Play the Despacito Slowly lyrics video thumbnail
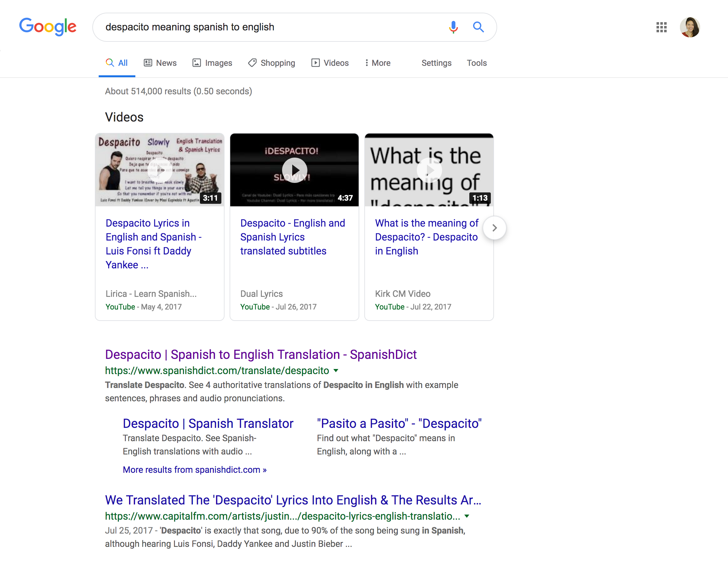The width and height of the screenshot is (728, 563). coord(160,170)
